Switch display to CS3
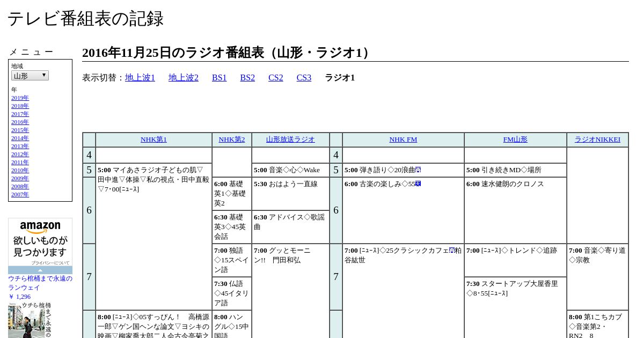This screenshot has height=338, width=644. click(x=304, y=78)
